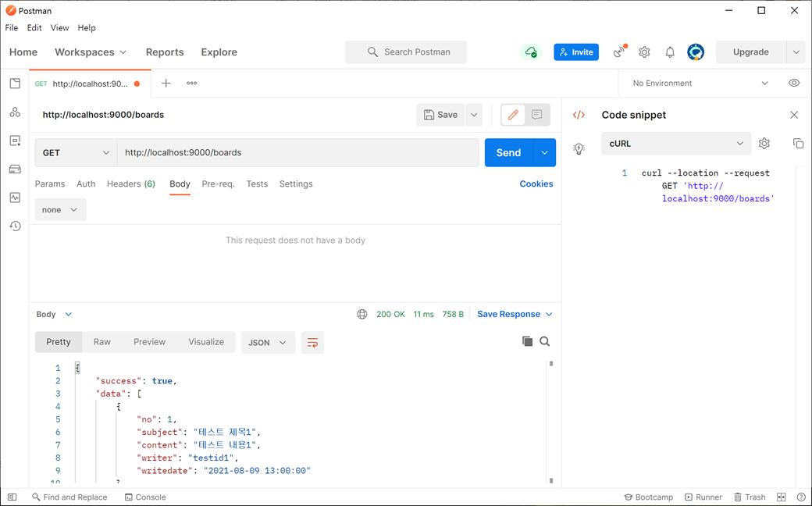Search within the response body

click(545, 340)
